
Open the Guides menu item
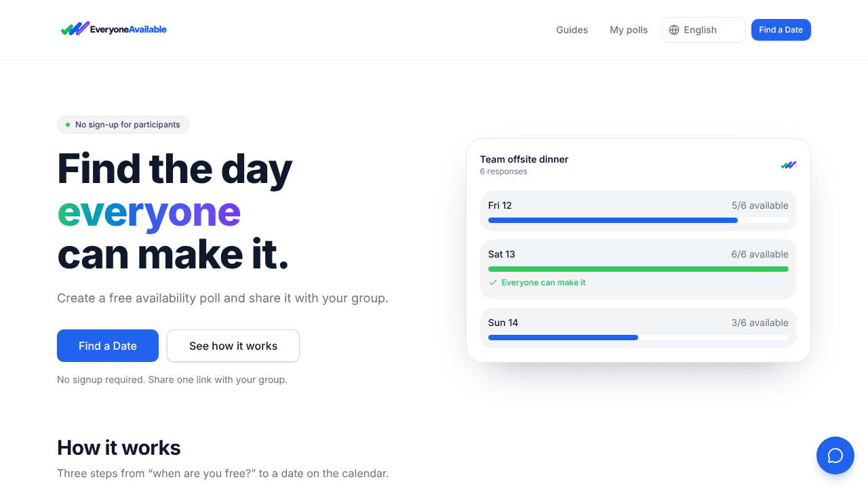click(572, 30)
